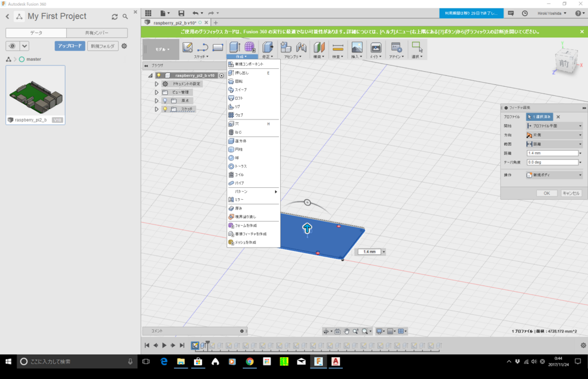Click the search magnifier in data panel

(x=125, y=17)
